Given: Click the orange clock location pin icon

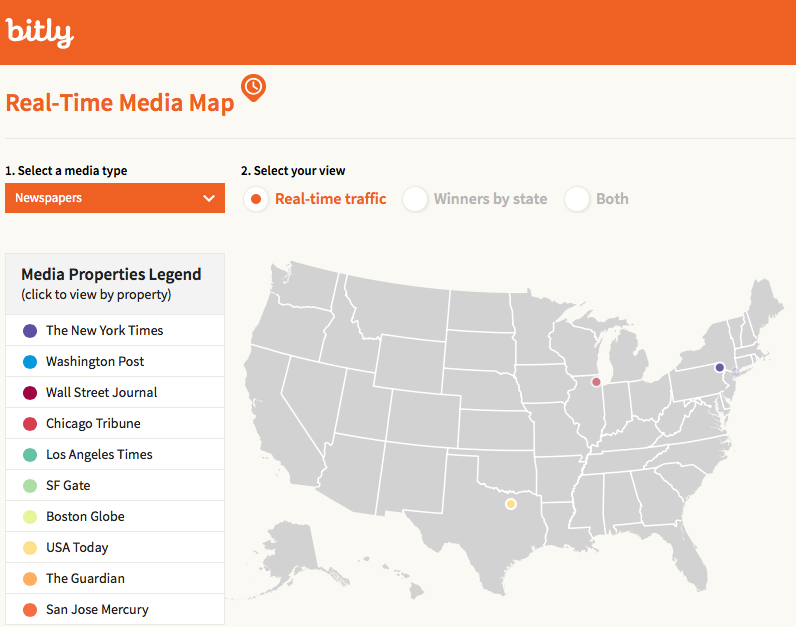Looking at the screenshot, I should point(254,88).
